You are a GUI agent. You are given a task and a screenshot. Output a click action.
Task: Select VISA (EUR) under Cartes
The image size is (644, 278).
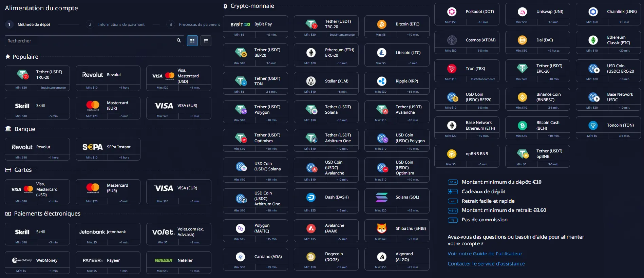click(179, 192)
